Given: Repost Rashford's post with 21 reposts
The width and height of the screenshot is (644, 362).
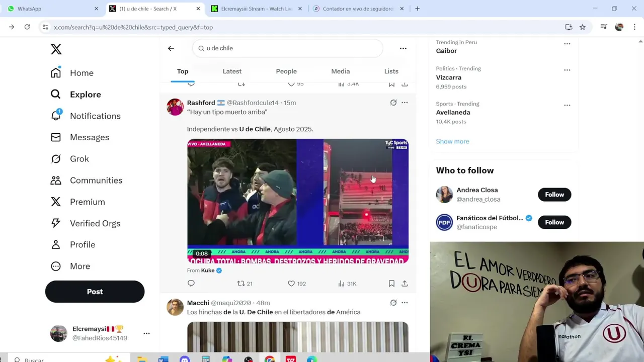Looking at the screenshot, I should tap(245, 284).
